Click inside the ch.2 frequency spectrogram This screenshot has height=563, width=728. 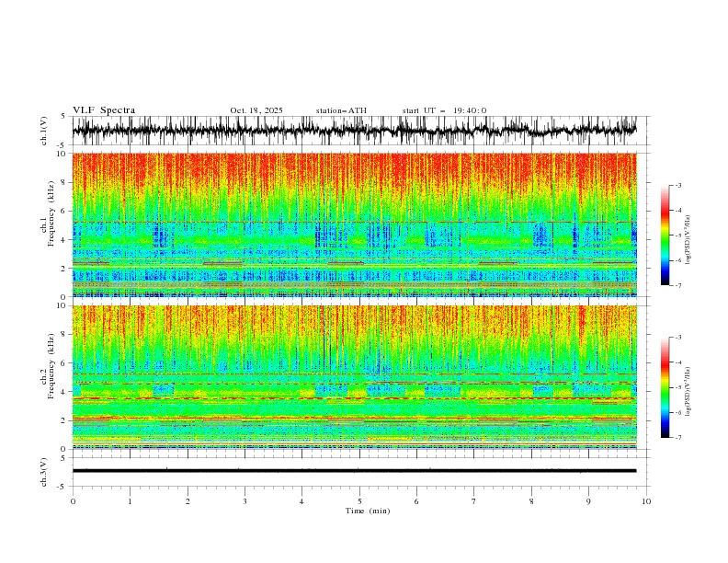click(x=354, y=377)
